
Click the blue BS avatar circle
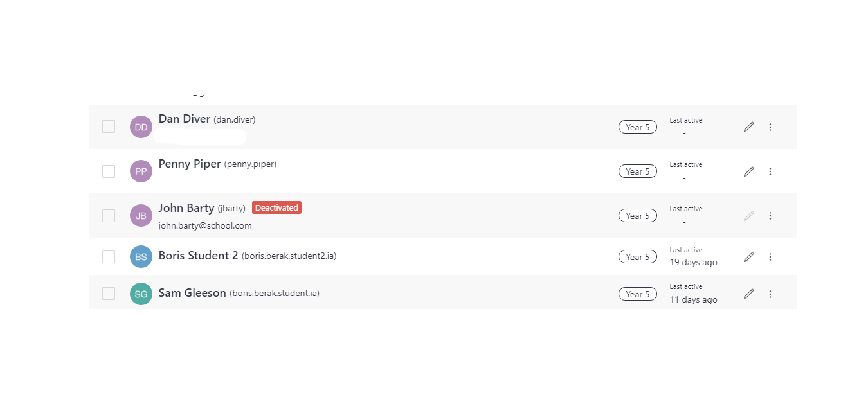click(x=141, y=257)
